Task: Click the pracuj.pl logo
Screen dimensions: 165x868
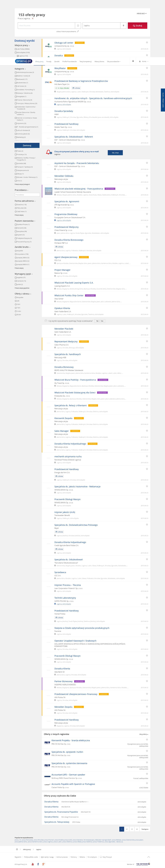Action: pyautogui.click(x=24, y=61)
